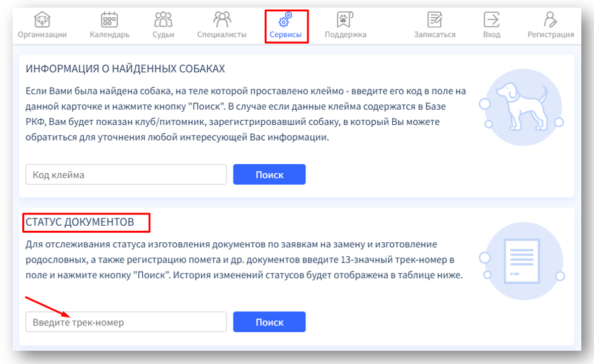Click the 'ИНФОРМАЦИЯ О НАЙДЕННЫХ СОБАКАХ' heading
Screen dimensions: 594x364
pos(126,68)
